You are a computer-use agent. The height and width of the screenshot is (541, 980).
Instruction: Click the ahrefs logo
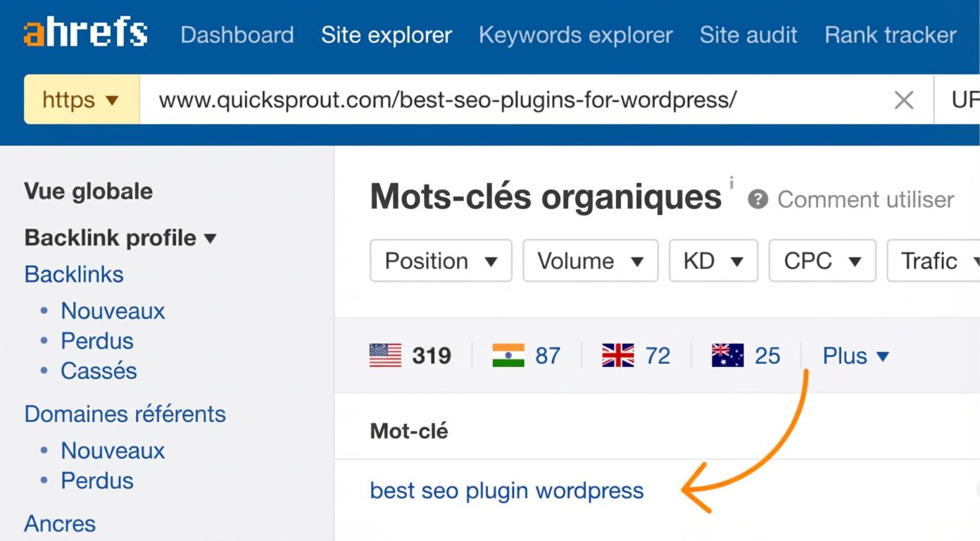click(x=84, y=33)
